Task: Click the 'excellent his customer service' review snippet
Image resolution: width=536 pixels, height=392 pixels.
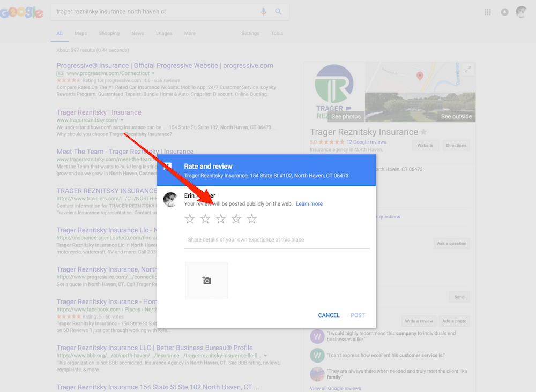Action: (385, 355)
